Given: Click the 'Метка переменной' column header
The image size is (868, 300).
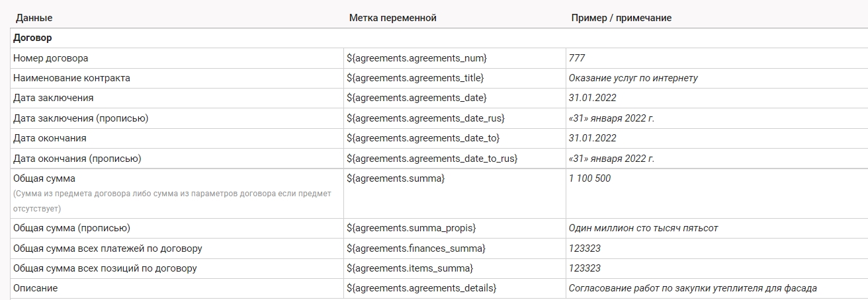Looking at the screenshot, I should click(x=392, y=18).
